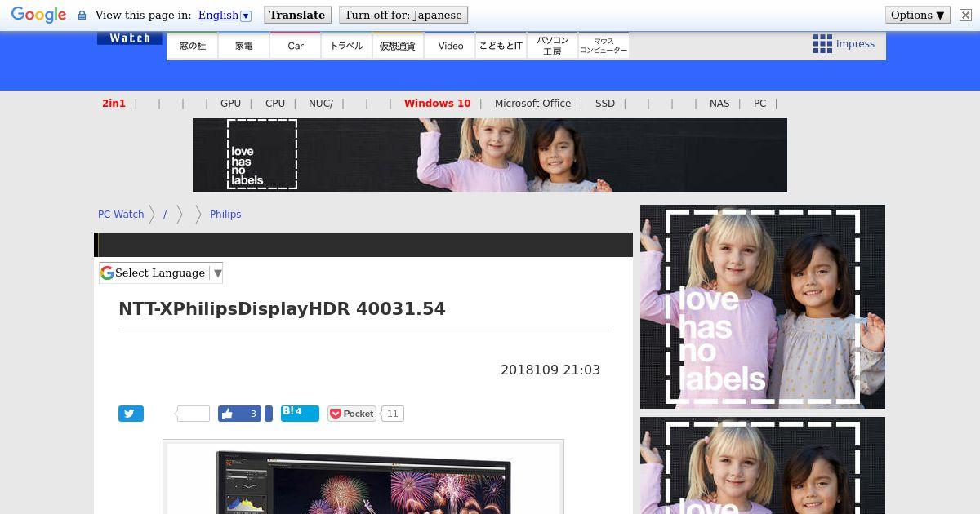Image resolution: width=980 pixels, height=514 pixels.
Task: Open the 仮想通貨 tab
Action: pos(398,46)
